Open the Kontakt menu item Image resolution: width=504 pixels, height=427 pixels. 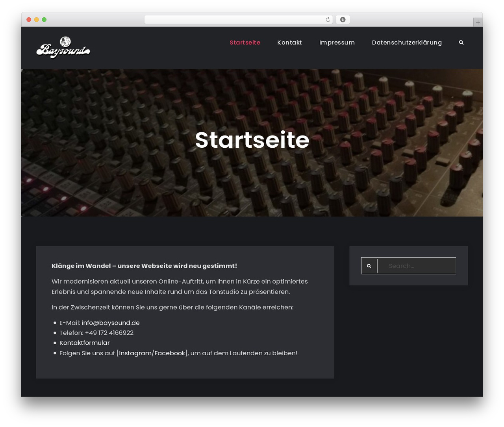(289, 43)
